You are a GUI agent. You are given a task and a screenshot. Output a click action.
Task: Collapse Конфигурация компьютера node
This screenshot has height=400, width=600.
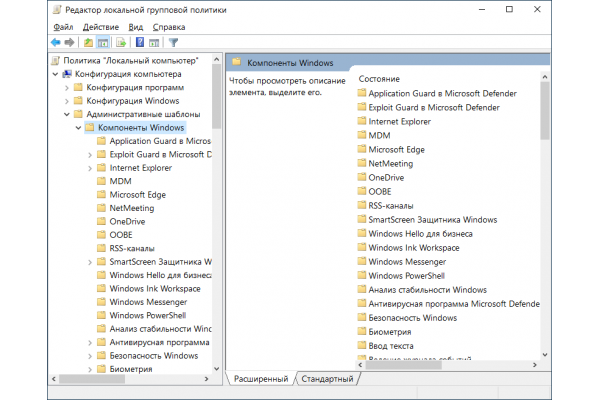pos(55,74)
